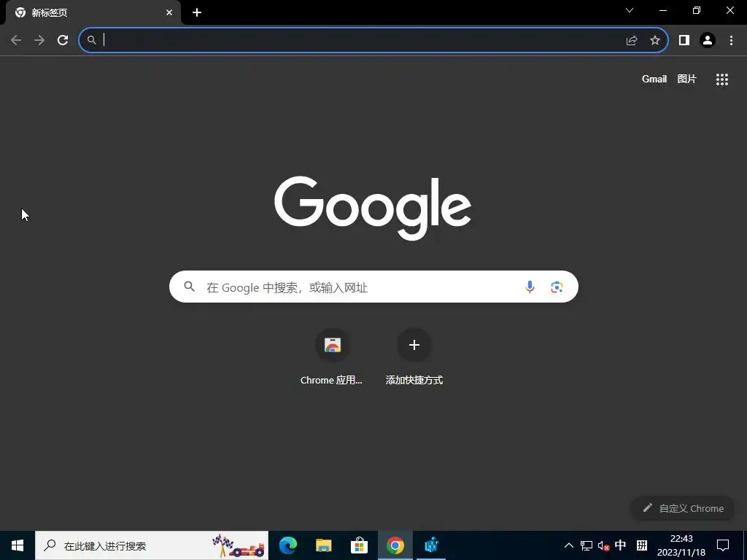
Task: Bookmark this tab with the star icon
Action: click(655, 40)
